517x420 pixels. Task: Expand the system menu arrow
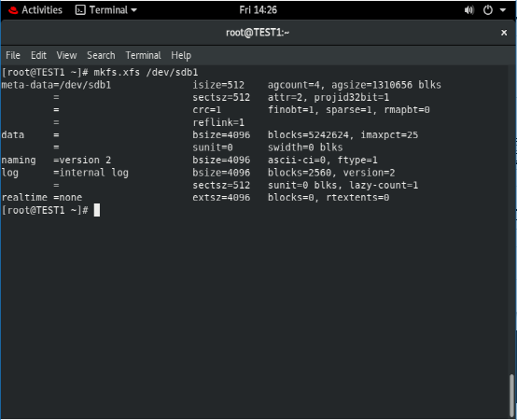pos(503,10)
